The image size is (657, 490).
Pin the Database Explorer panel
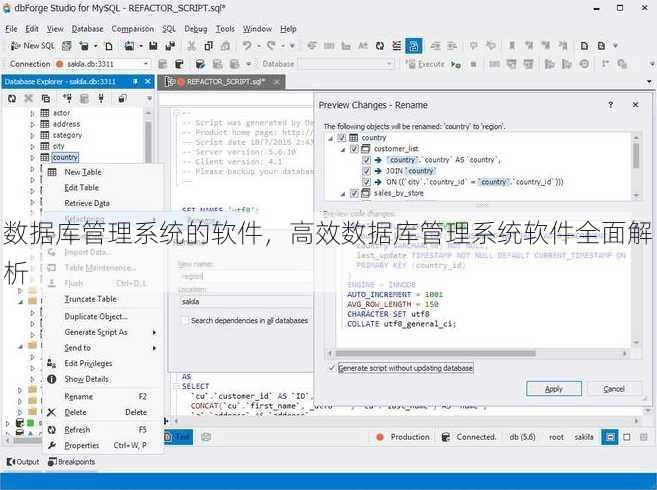click(x=135, y=81)
